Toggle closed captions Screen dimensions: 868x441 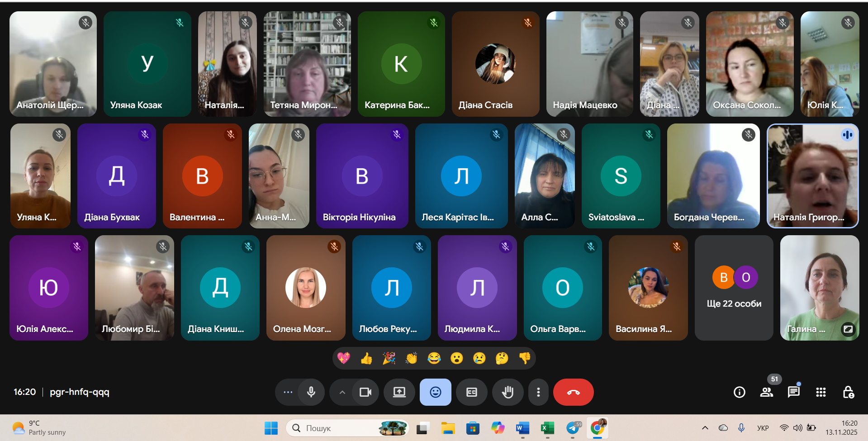point(471,392)
